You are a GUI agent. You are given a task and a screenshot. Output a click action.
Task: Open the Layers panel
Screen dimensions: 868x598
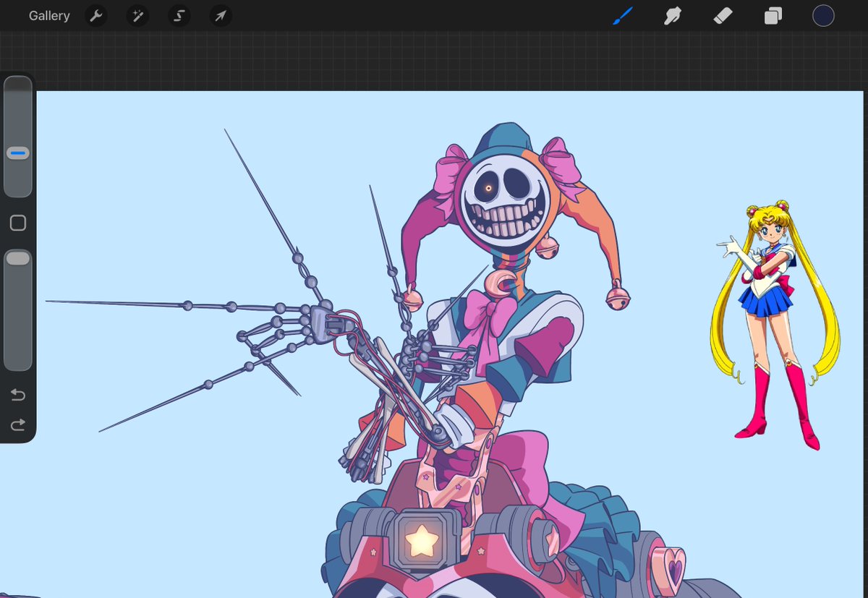(x=773, y=15)
